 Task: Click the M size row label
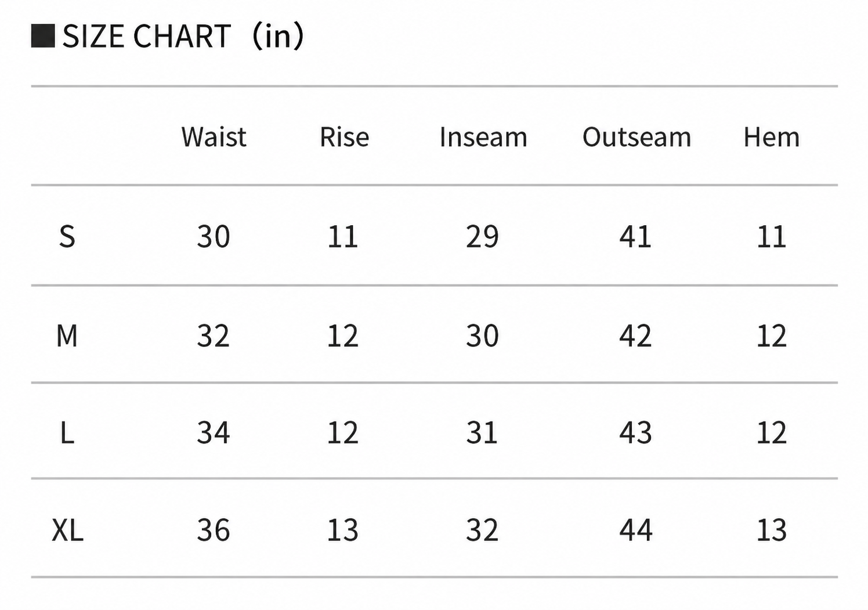[67, 335]
